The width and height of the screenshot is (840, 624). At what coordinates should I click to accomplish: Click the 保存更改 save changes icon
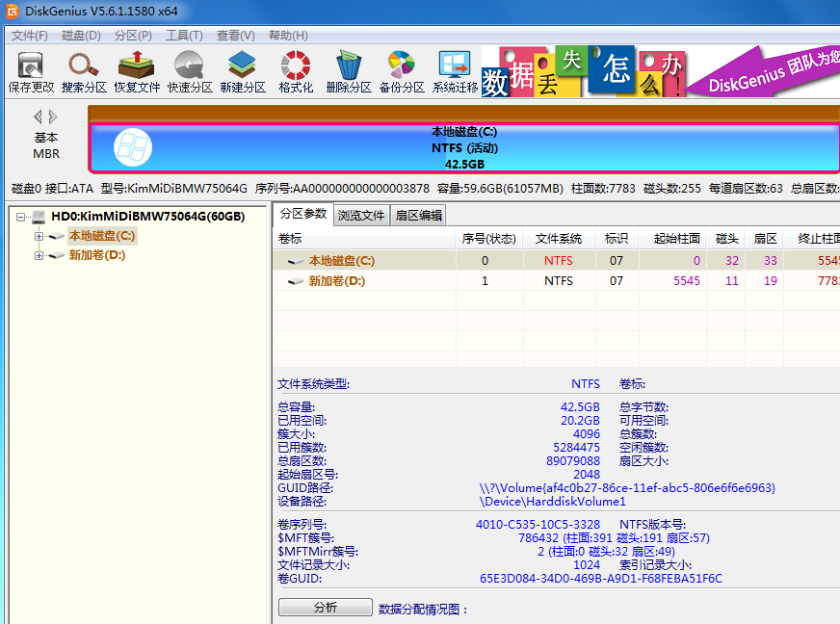[x=31, y=72]
